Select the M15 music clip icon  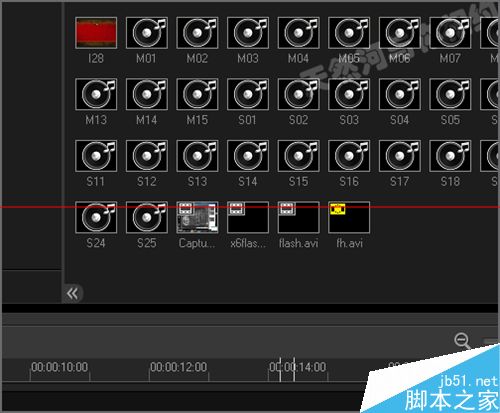[197, 94]
